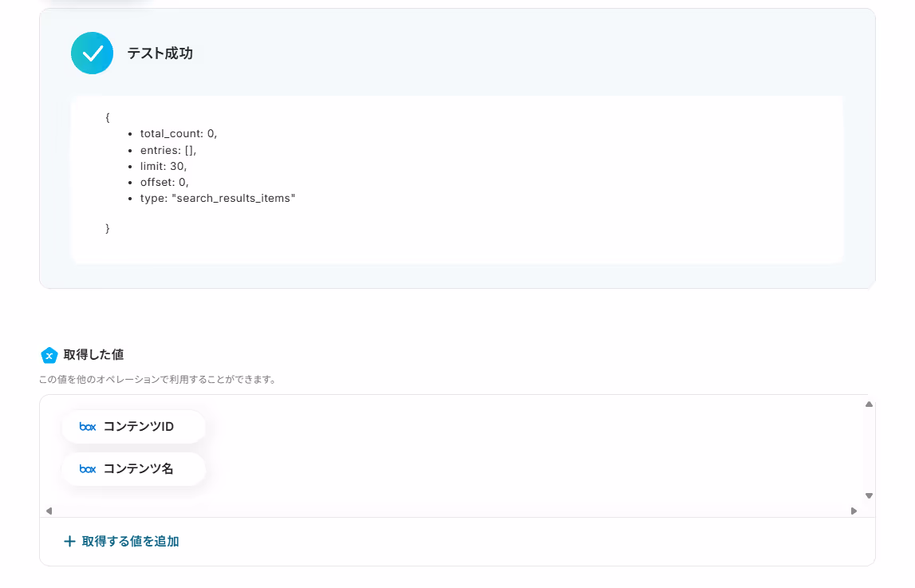The height and width of the screenshot is (588, 915).
Task: Click the box logo in the コンテンツ名 chip
Action: 88,469
